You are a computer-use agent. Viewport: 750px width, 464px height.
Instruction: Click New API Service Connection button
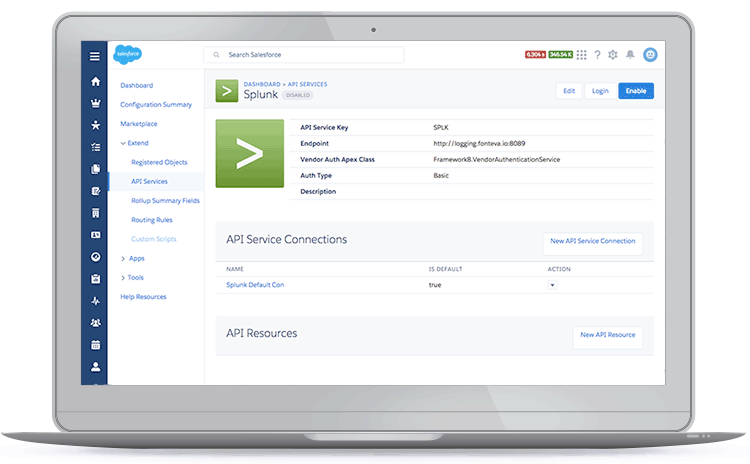click(592, 241)
